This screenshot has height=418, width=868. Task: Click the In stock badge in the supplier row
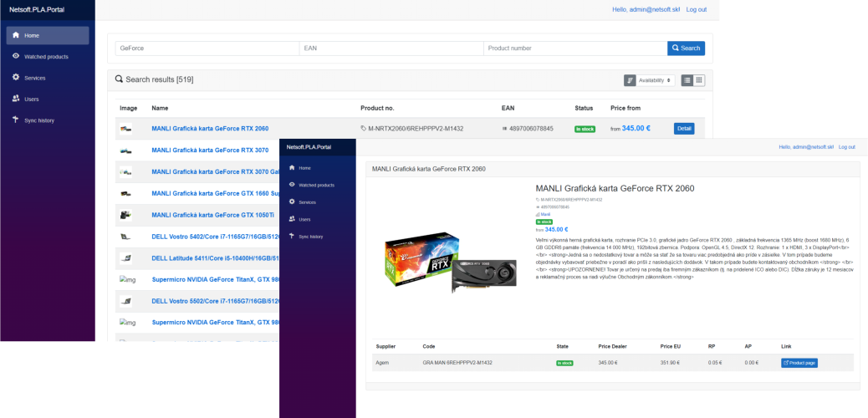tap(564, 363)
